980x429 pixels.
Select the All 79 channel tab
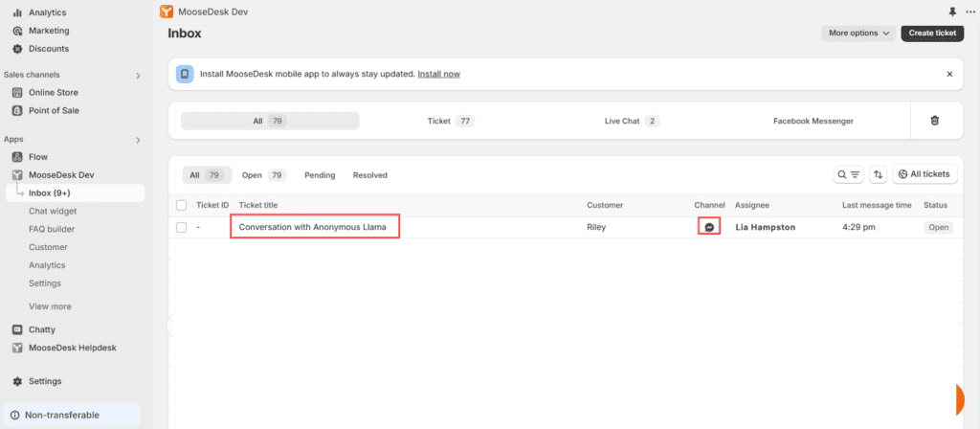click(x=270, y=122)
